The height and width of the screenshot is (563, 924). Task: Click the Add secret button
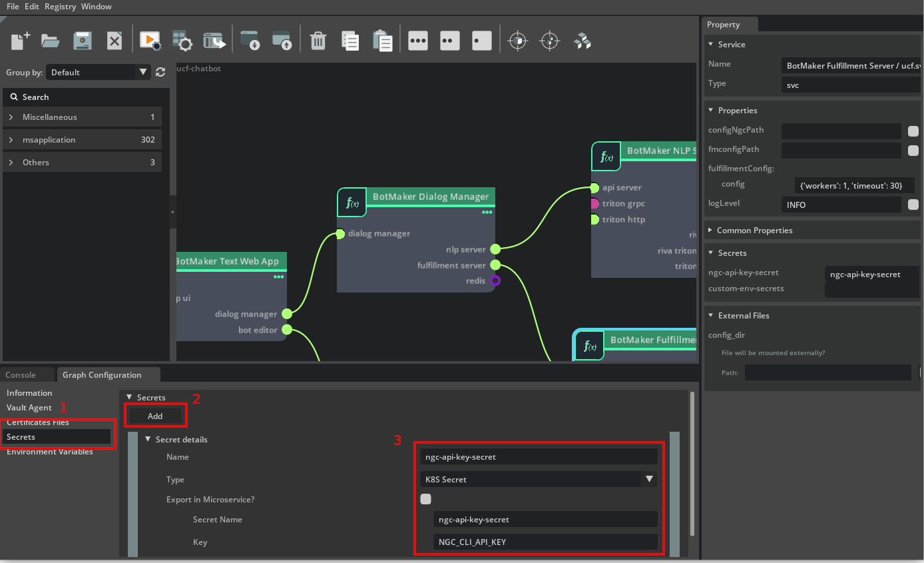point(155,416)
